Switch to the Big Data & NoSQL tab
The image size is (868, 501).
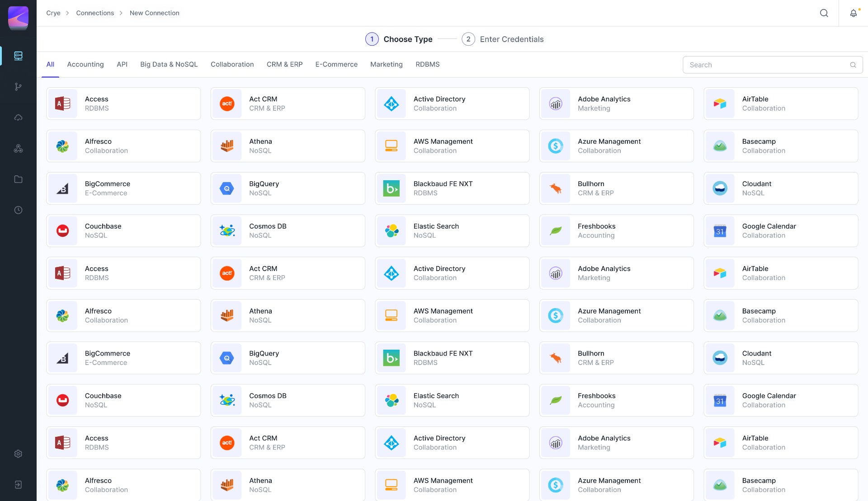click(169, 64)
